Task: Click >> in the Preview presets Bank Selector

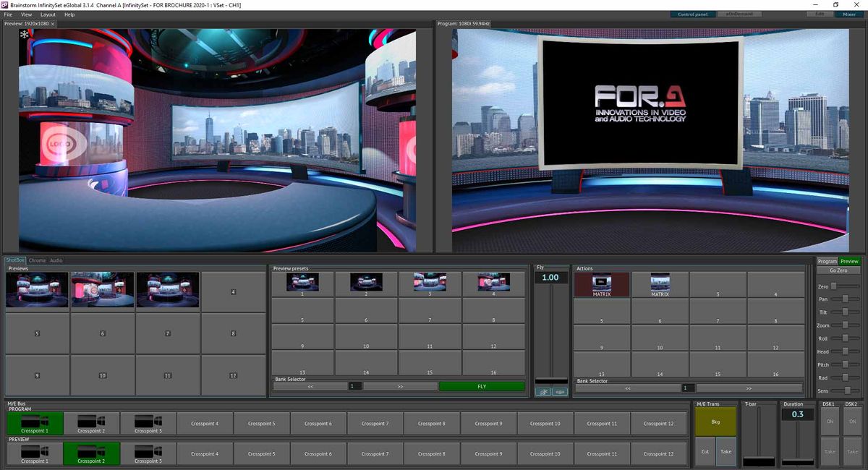Action: 400,386
